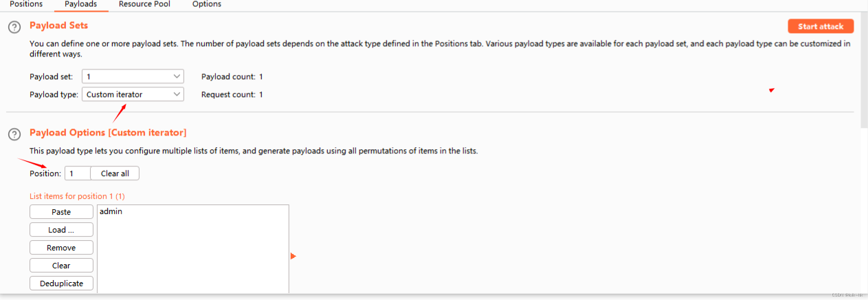
Task: Open the Resource Pool tab
Action: tap(144, 4)
